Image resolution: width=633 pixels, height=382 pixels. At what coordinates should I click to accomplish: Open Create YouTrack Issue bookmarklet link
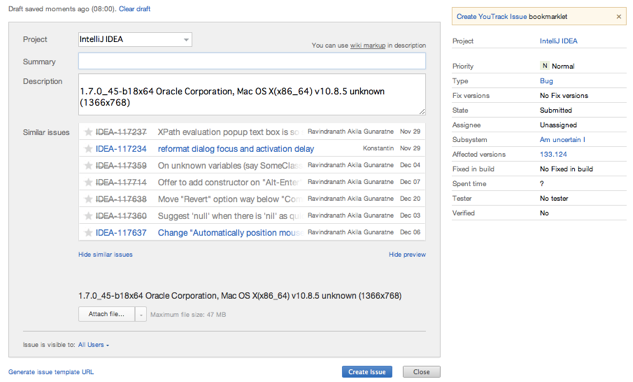coord(491,17)
